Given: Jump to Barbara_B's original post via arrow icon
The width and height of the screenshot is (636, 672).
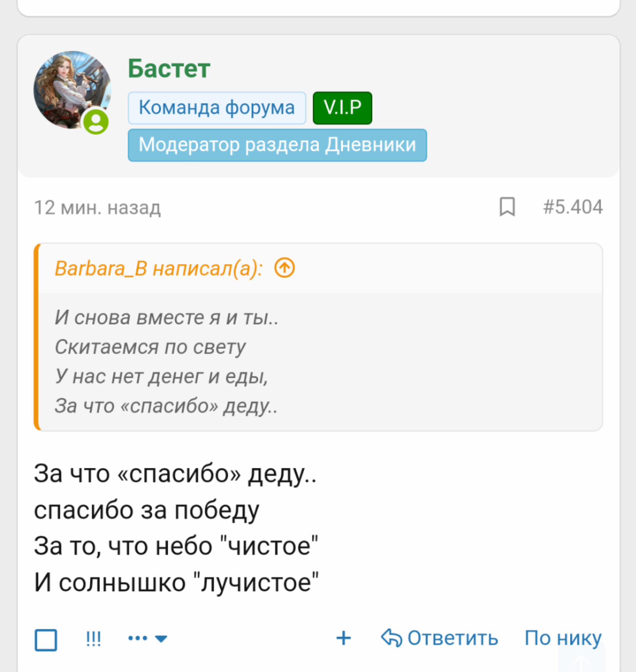Looking at the screenshot, I should point(284,268).
